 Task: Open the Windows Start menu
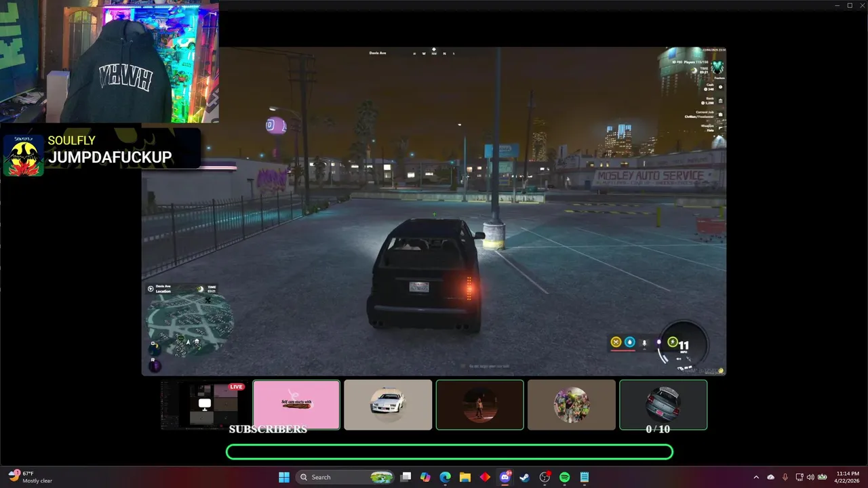click(x=284, y=477)
